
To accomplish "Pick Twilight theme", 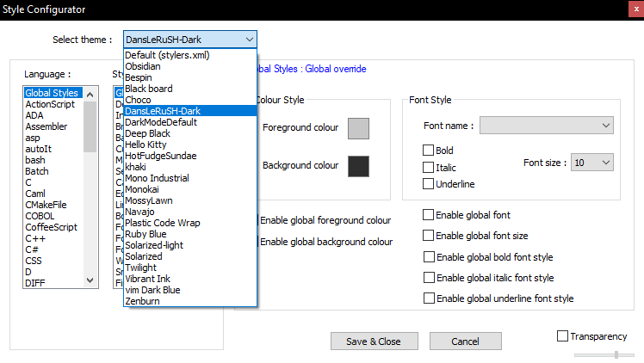I will pos(190,268).
